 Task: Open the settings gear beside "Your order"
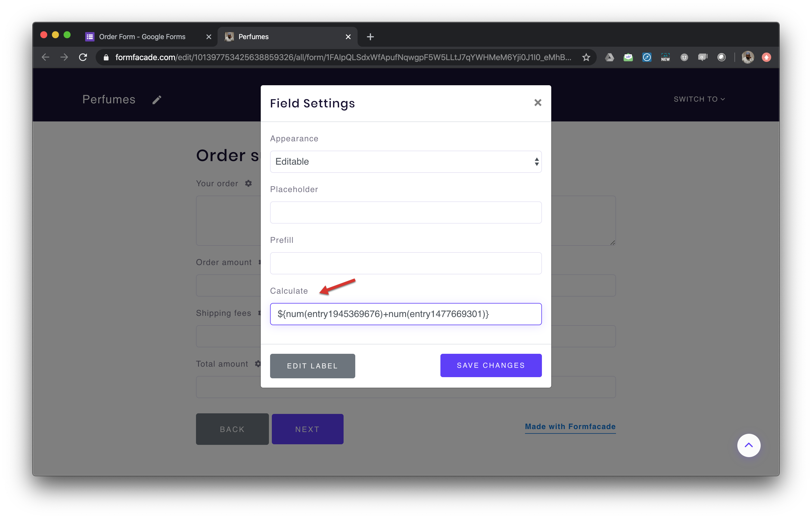[x=249, y=183]
